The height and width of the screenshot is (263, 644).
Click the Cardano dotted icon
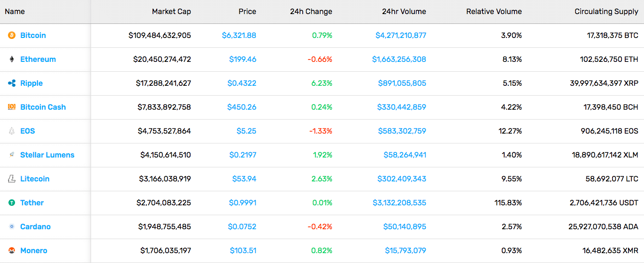click(x=12, y=226)
